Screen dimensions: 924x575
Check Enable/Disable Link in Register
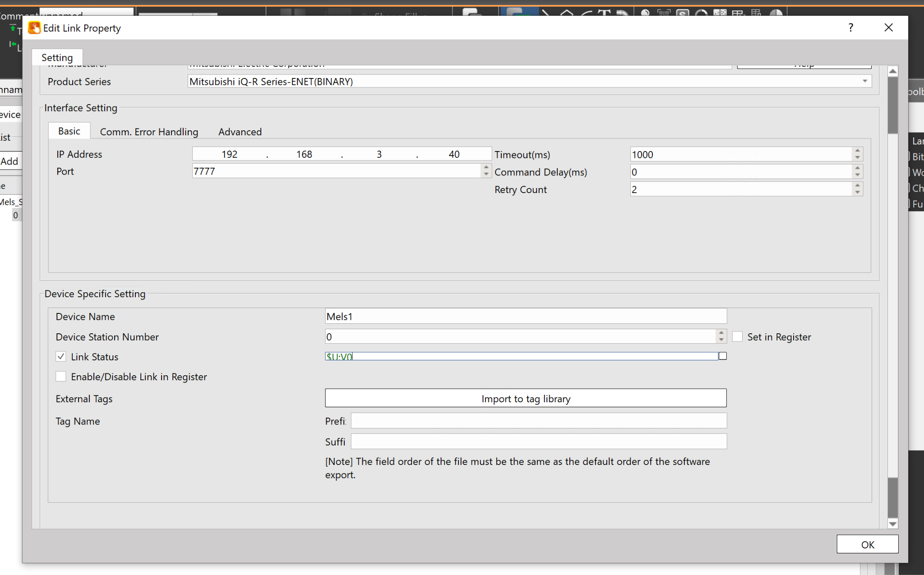(x=61, y=377)
